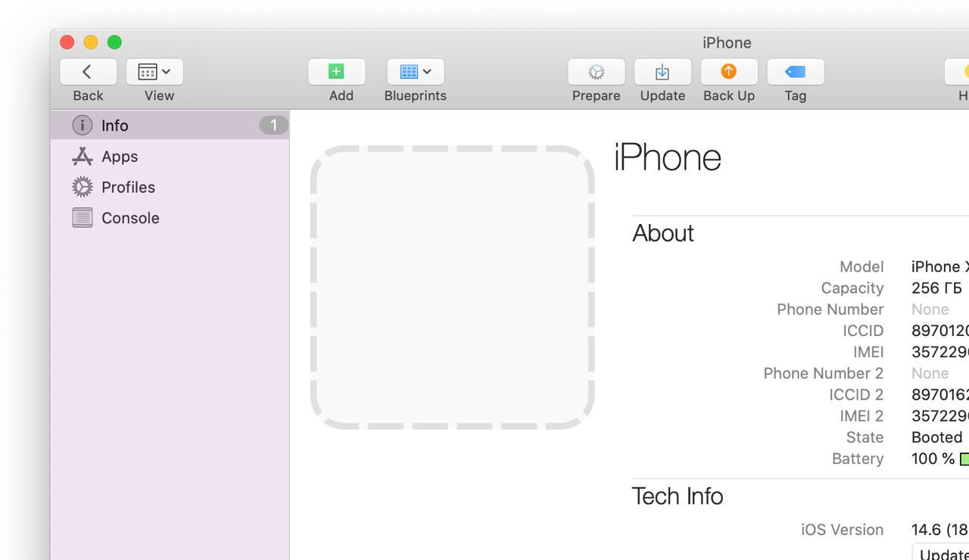This screenshot has height=560, width=969.
Task: Click the Update download icon
Action: pos(662,72)
